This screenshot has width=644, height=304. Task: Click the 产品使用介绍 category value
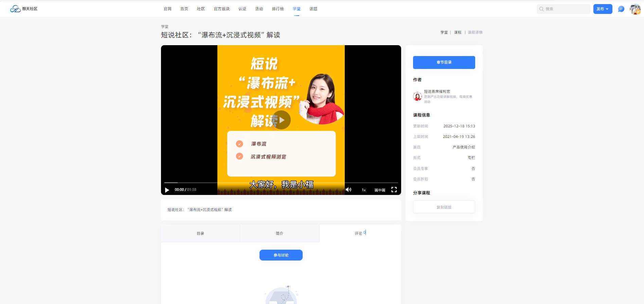464,147
